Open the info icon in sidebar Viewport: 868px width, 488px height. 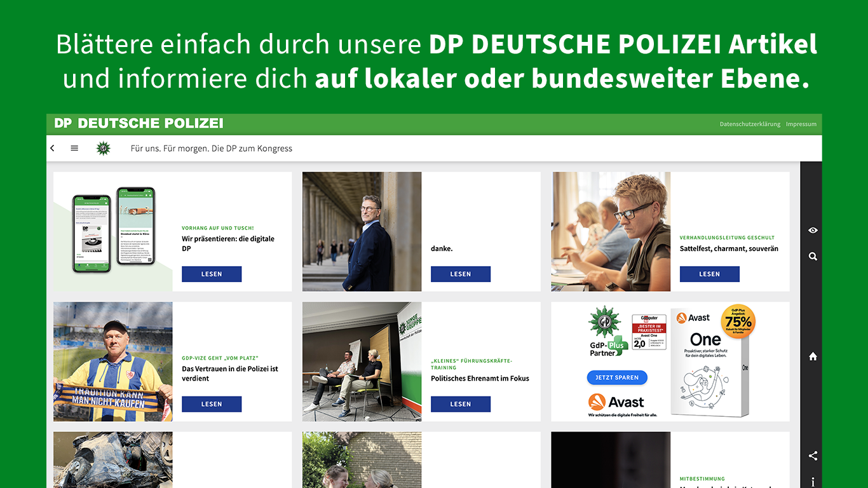[813, 482]
